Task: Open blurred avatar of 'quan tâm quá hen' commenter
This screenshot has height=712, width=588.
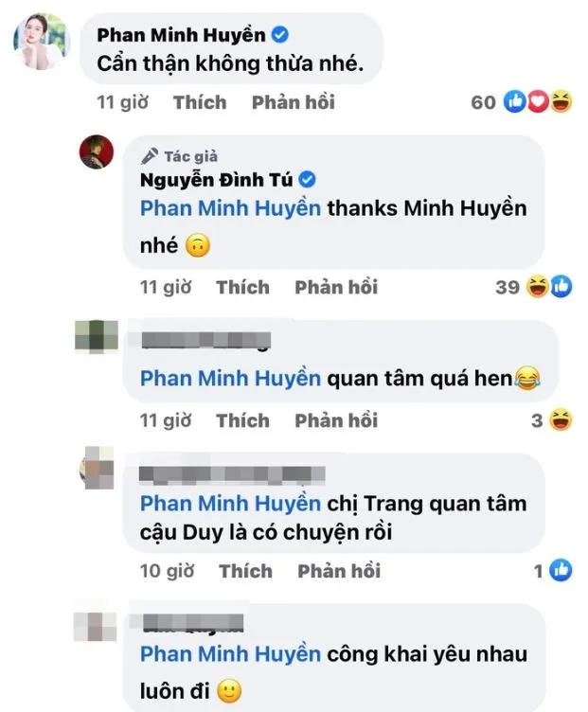Action: [97, 336]
